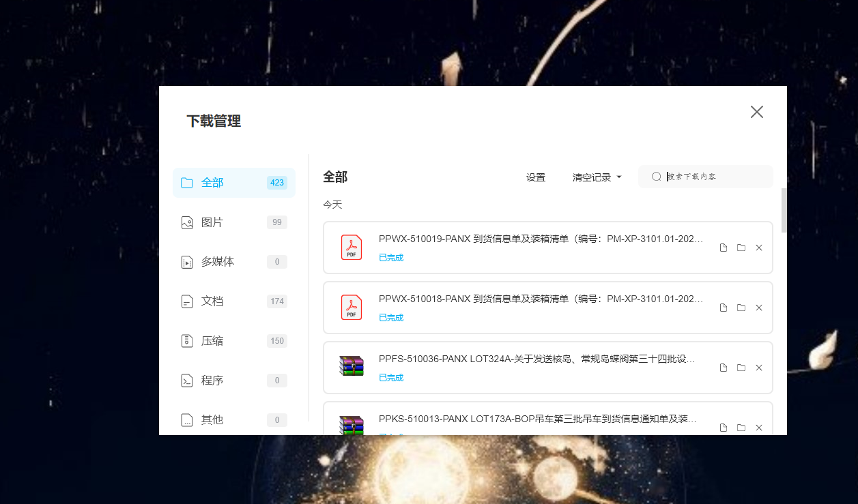Switch to the 压缩 category
The image size is (858, 504).
coord(234,341)
